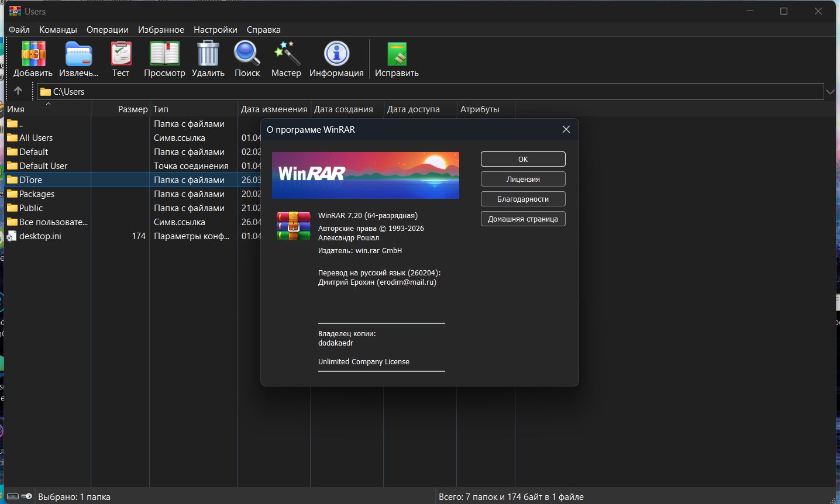Open the Файл menu
The width and height of the screenshot is (840, 504).
tap(19, 30)
